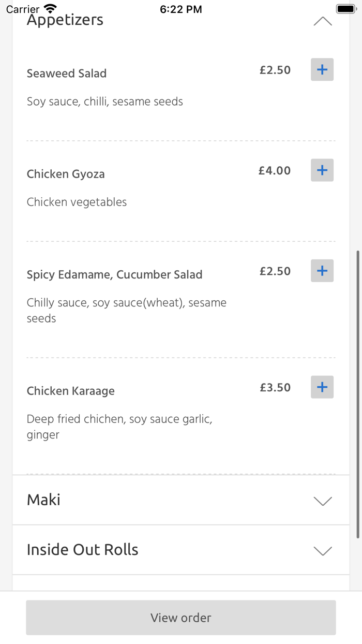362x644 pixels.
Task: Select the Chicken Gyoza item name
Action: click(x=65, y=174)
